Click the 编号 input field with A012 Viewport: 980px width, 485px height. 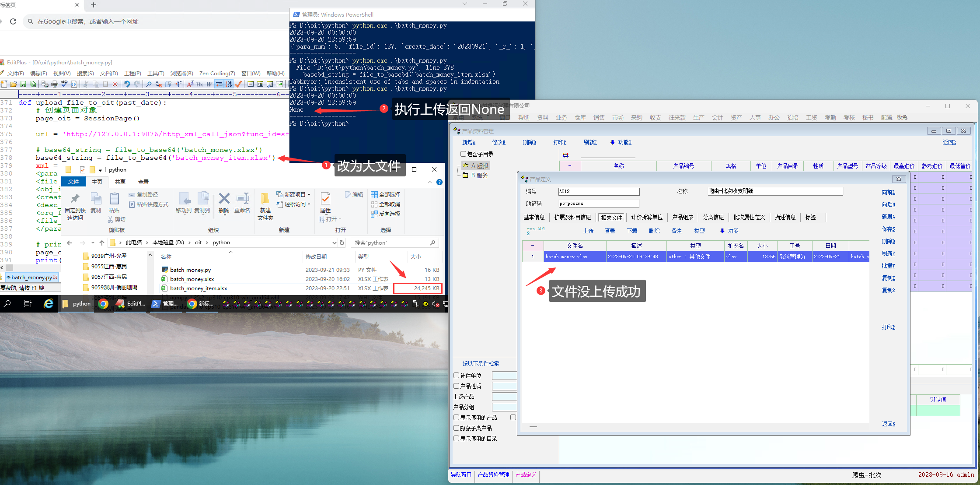point(599,191)
